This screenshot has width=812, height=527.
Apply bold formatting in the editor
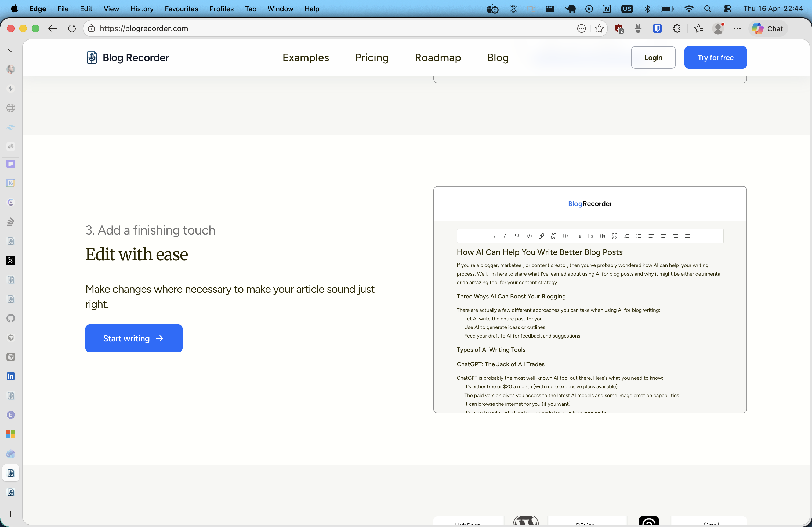[492, 236]
